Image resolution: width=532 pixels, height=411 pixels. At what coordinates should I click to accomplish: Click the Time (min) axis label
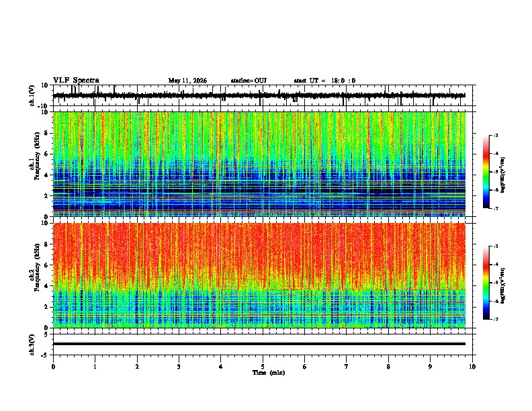point(269,373)
